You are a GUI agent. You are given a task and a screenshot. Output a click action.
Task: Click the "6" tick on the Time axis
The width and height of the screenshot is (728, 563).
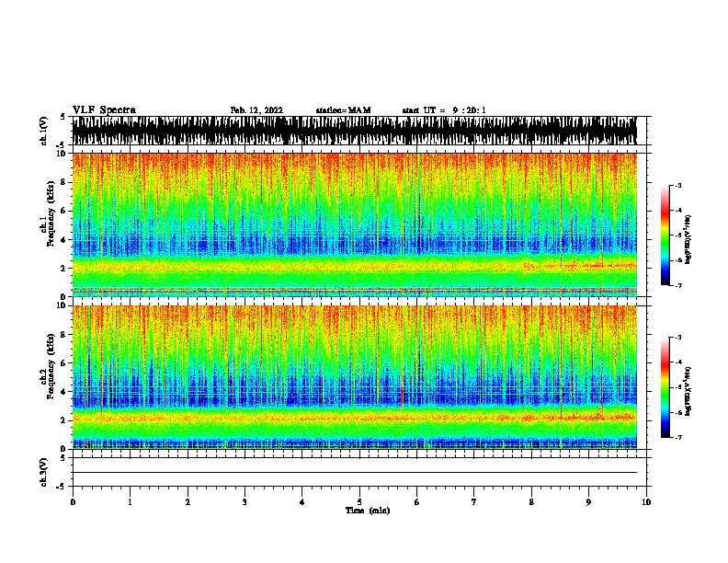click(417, 502)
